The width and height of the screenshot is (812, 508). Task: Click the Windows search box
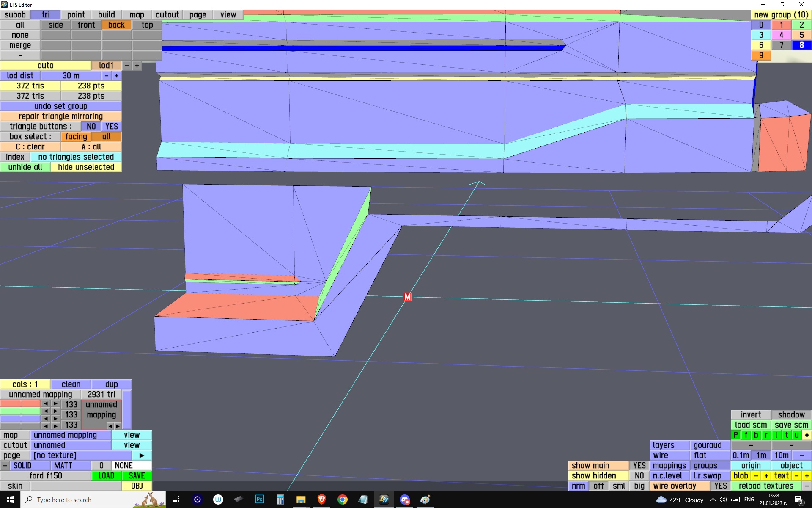coord(85,500)
